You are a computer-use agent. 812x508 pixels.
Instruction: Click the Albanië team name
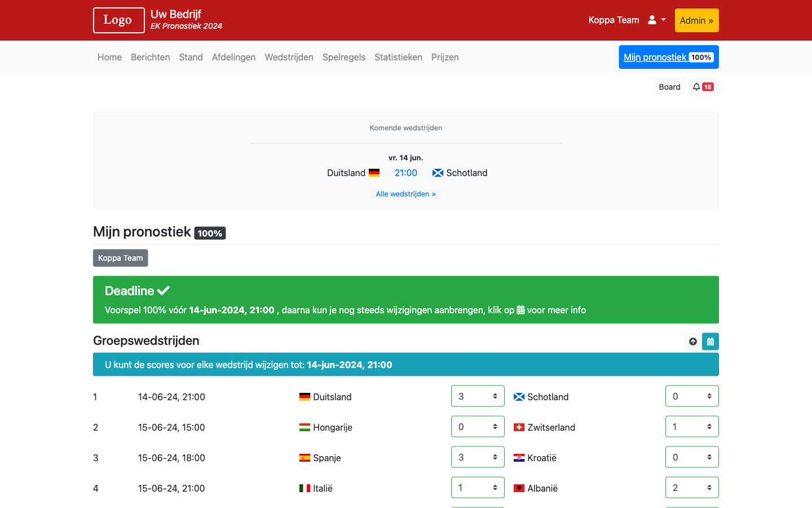click(x=542, y=488)
